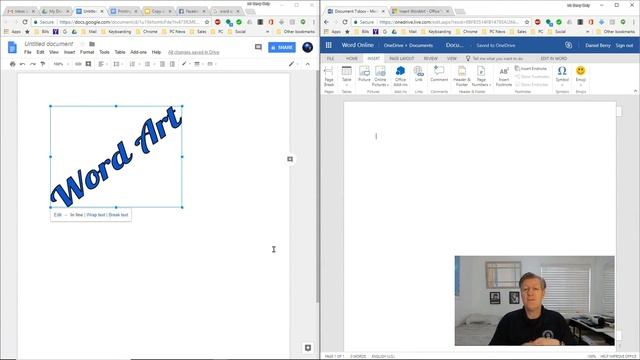The width and height of the screenshot is (640, 360).
Task: Open the Format menu in Google Docs
Action: (87, 52)
